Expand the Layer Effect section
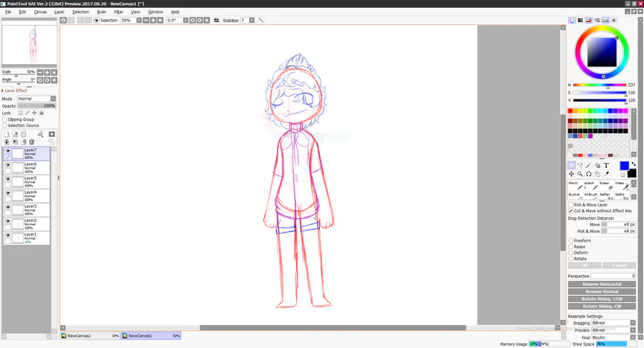Image resolution: width=644 pixels, height=348 pixels. (x=15, y=90)
